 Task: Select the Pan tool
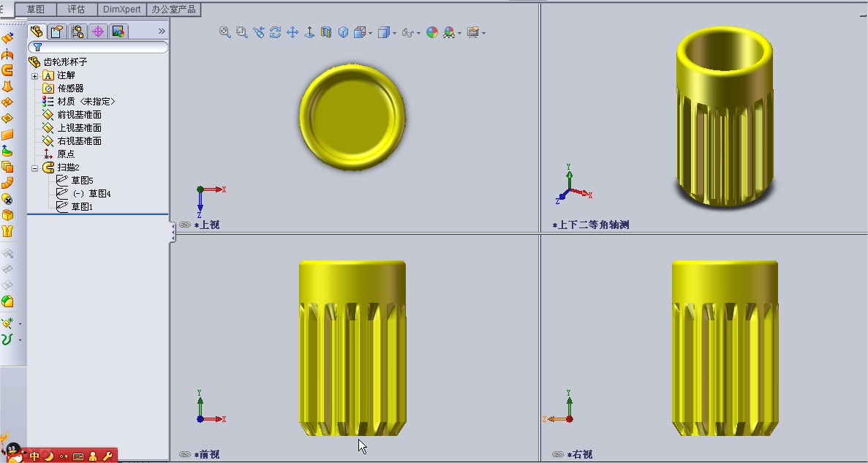point(293,32)
